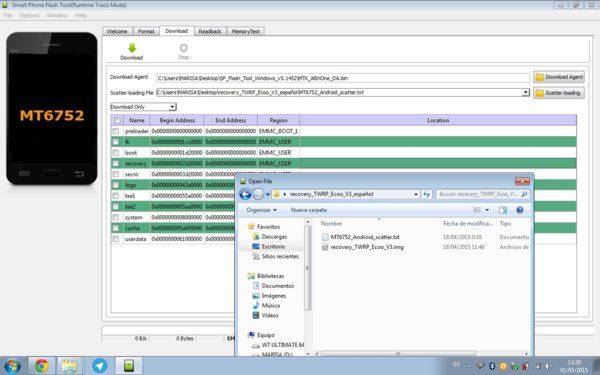Click the forward arrow in Open File dialog
This screenshot has height=375, width=600.
pyautogui.click(x=259, y=194)
